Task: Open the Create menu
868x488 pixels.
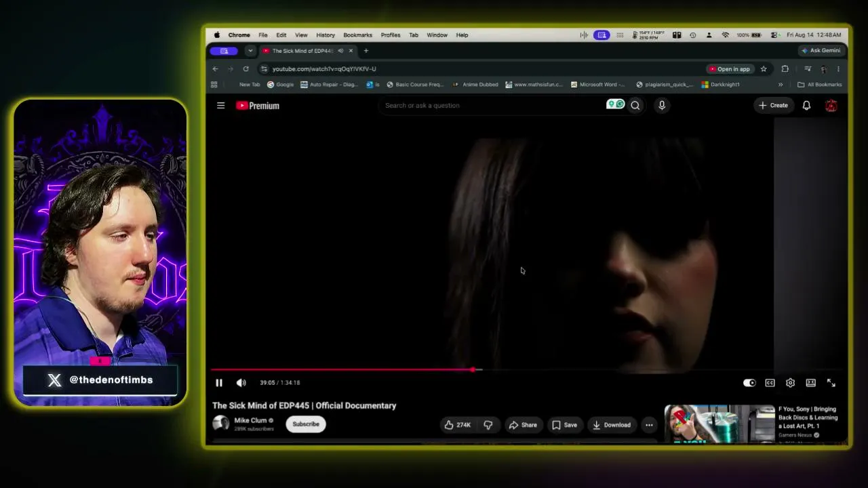Action: coord(773,106)
